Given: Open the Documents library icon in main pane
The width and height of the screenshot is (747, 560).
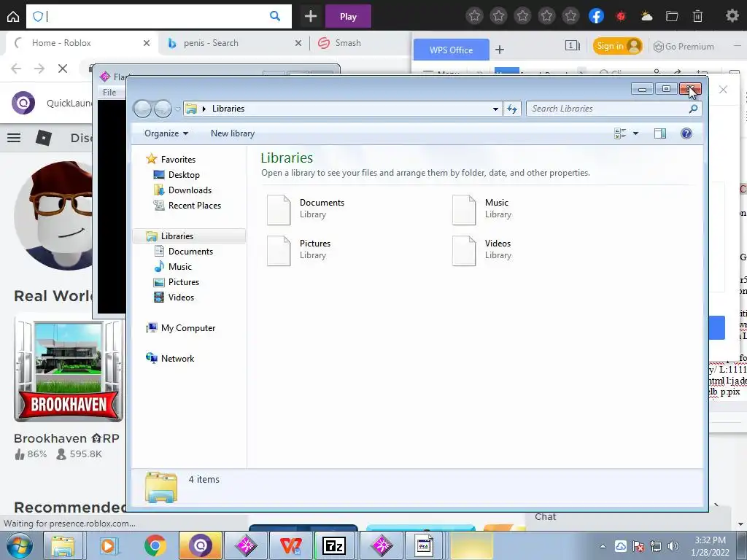Looking at the screenshot, I should (x=279, y=209).
